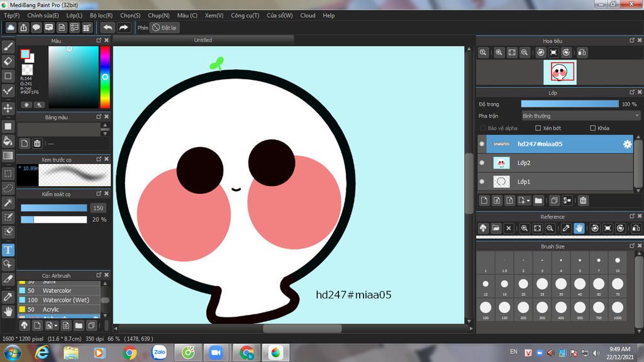Screen dimensions: 644x362
Task: Select the Acrylic brush
Action: click(x=59, y=309)
